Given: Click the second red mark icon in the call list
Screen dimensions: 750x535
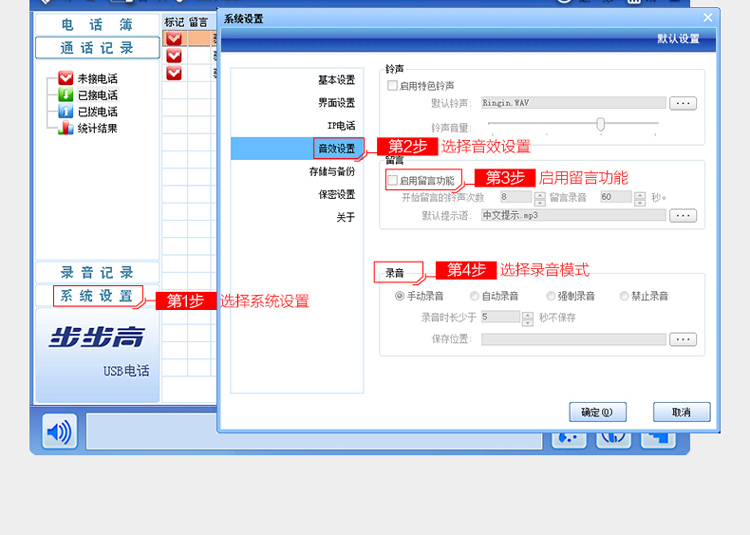Looking at the screenshot, I should [x=174, y=56].
